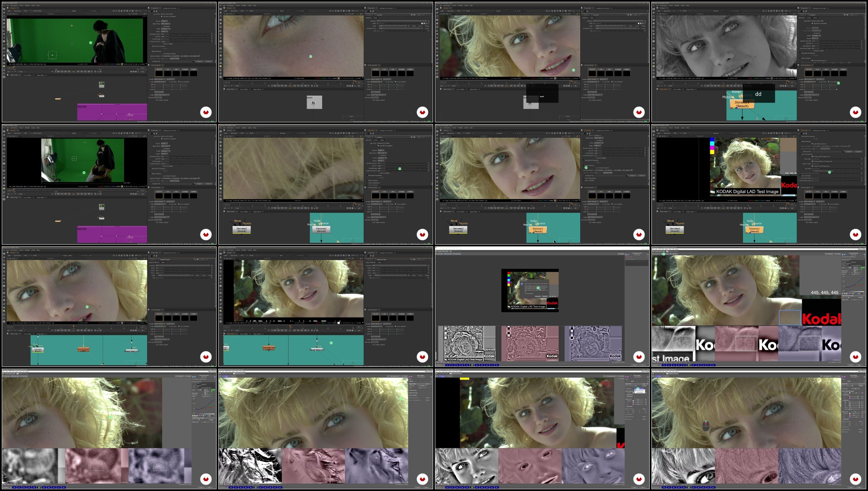Click Read node thumbnail inside PLATE backdrop
The image size is (868, 491).
[313, 103]
